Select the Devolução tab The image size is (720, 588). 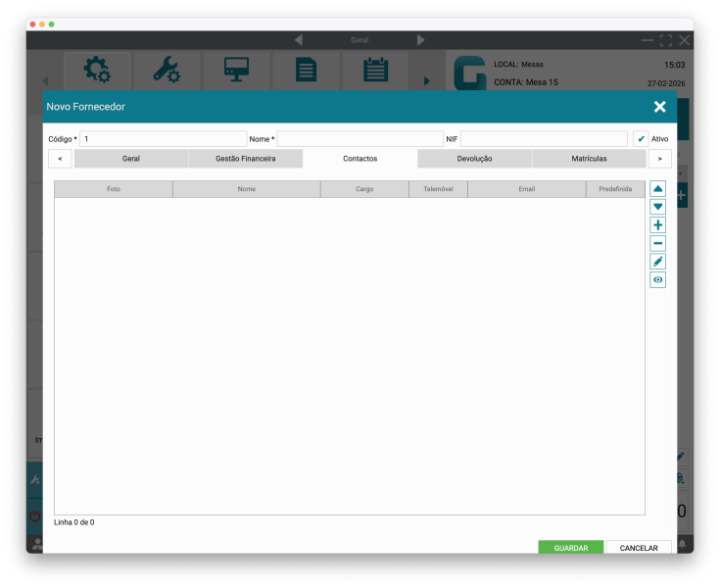coord(474,159)
